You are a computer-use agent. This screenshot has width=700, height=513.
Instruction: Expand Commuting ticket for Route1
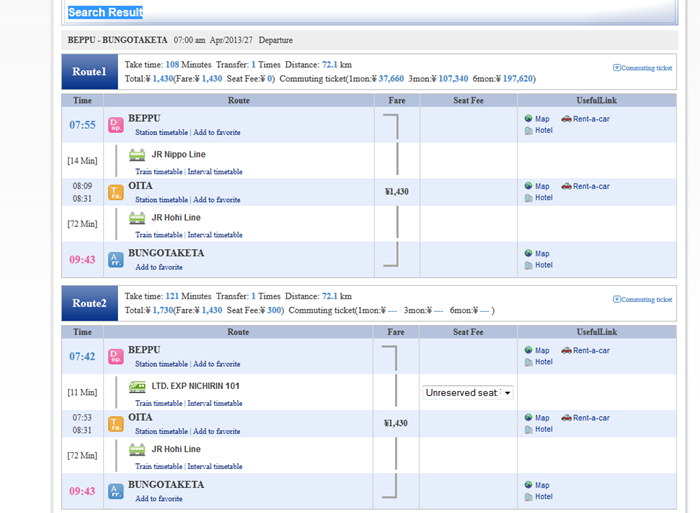coord(642,68)
